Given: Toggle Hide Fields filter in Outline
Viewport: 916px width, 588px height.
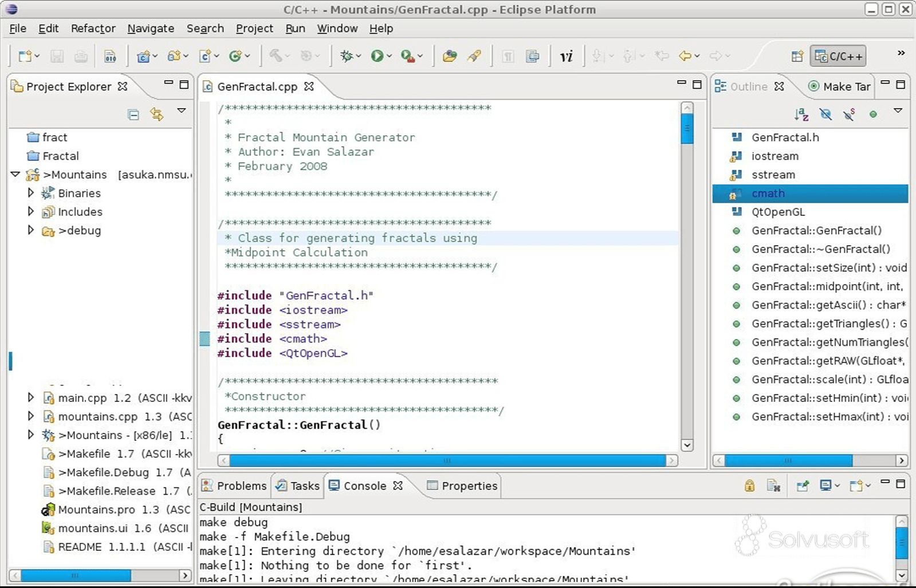Looking at the screenshot, I should (x=825, y=115).
